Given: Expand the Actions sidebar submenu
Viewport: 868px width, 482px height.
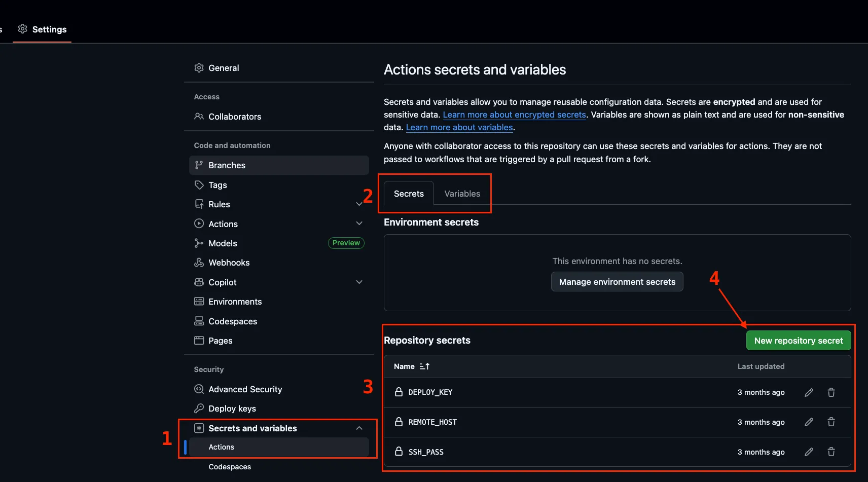Looking at the screenshot, I should coord(359,224).
